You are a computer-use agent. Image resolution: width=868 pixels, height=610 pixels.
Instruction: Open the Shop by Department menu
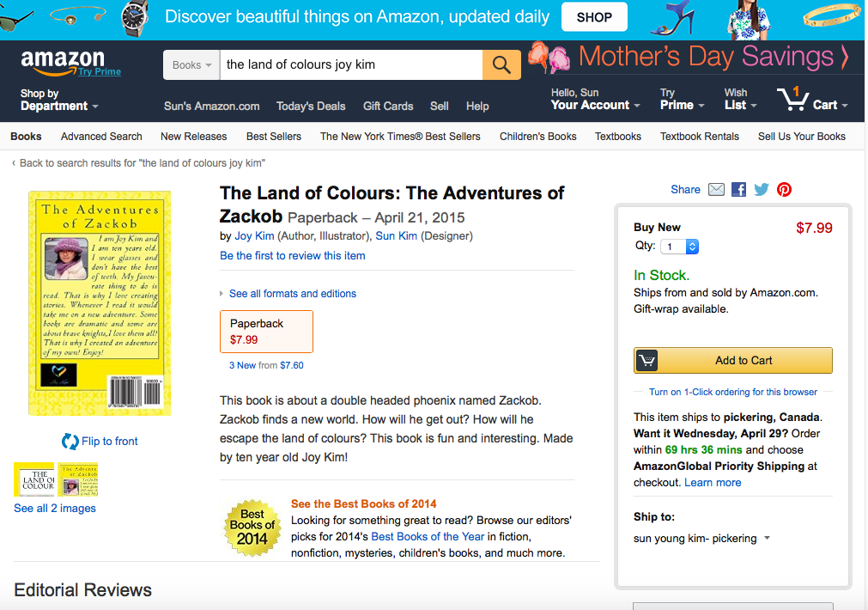(x=59, y=100)
